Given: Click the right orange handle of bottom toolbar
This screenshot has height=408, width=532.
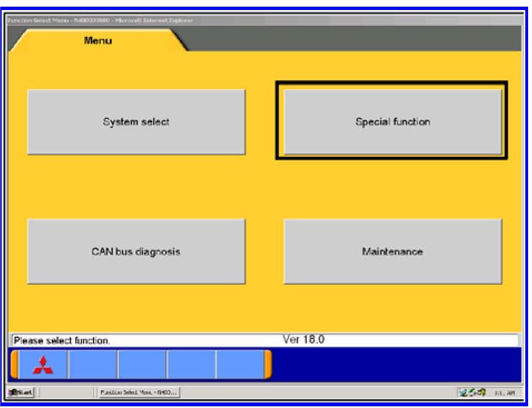Looking at the screenshot, I should point(268,365).
